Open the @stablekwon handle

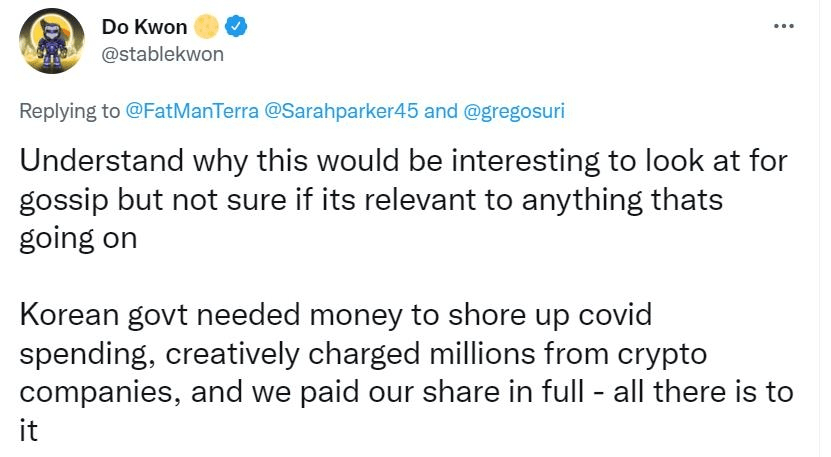pyautogui.click(x=162, y=54)
